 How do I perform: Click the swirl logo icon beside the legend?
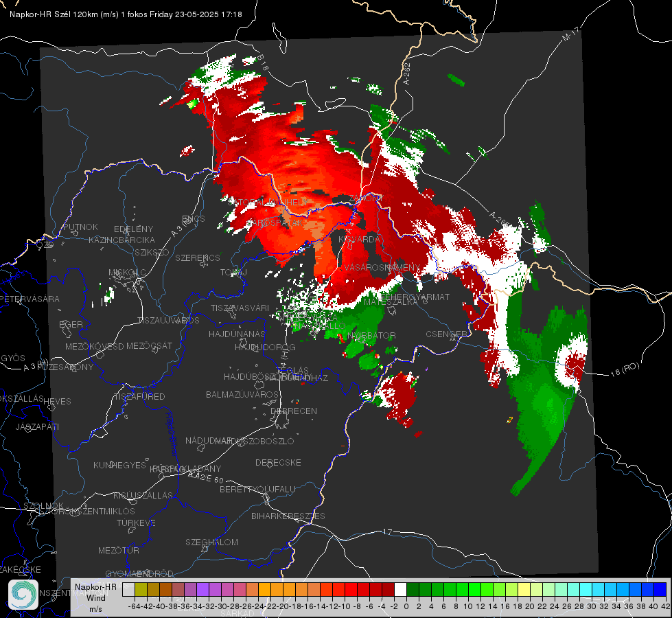pos(23,595)
